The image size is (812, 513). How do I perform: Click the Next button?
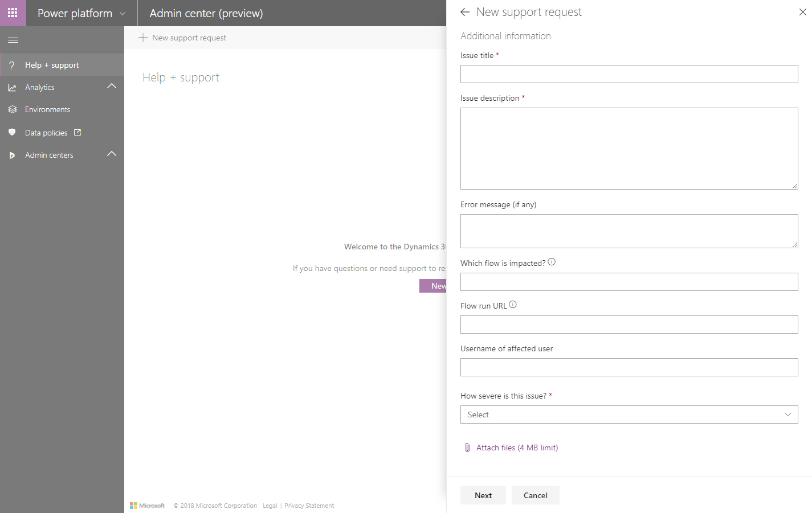483,495
